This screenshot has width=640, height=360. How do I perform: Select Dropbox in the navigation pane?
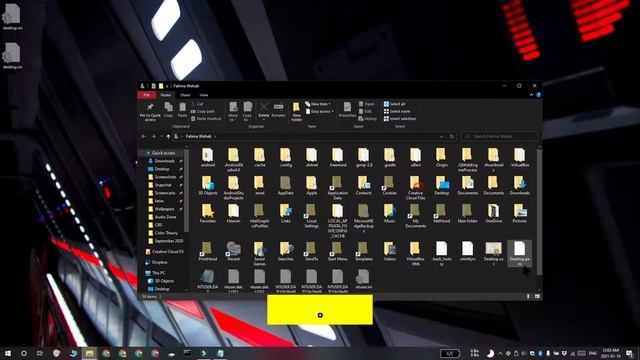pyautogui.click(x=159, y=262)
